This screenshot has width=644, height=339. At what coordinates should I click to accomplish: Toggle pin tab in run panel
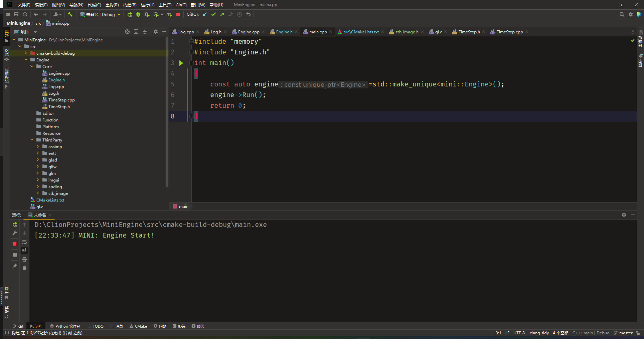pyautogui.click(x=15, y=266)
